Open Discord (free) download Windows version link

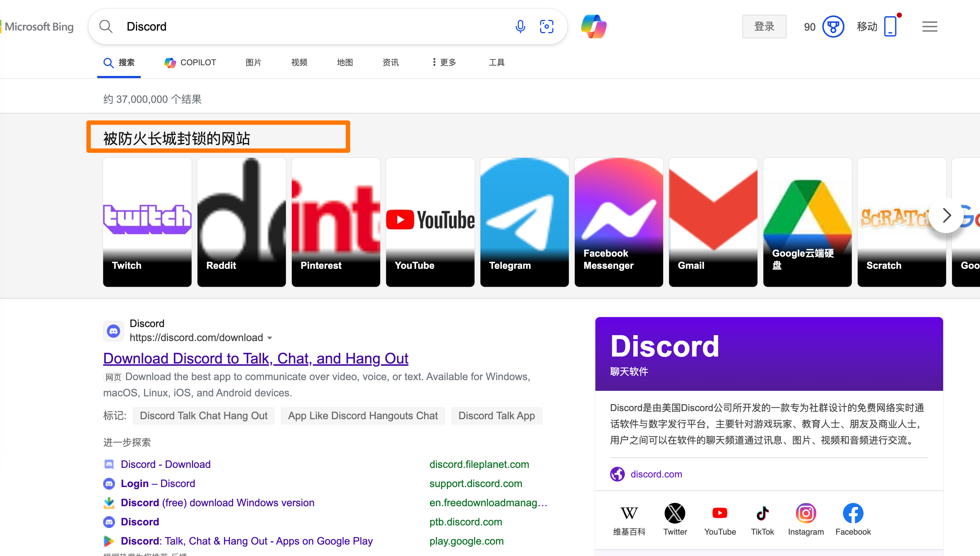point(217,503)
